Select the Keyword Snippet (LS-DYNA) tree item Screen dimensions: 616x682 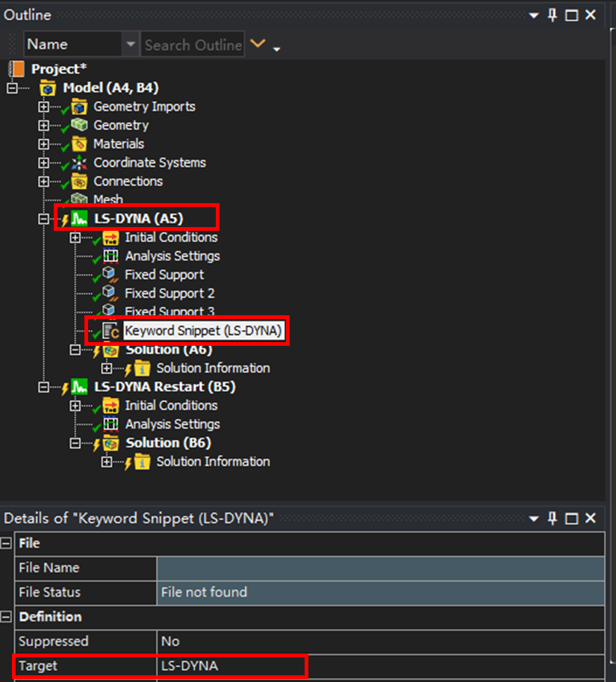(x=203, y=331)
